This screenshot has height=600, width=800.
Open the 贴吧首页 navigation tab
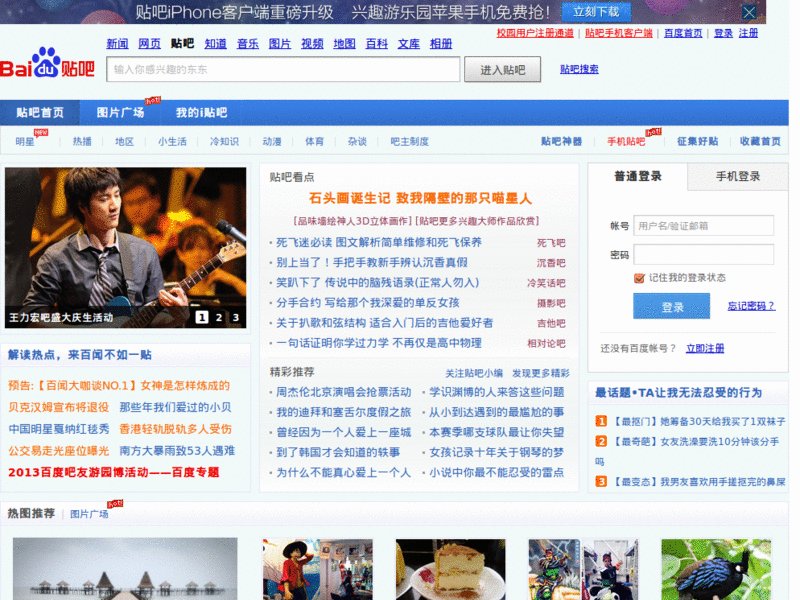coord(40,113)
